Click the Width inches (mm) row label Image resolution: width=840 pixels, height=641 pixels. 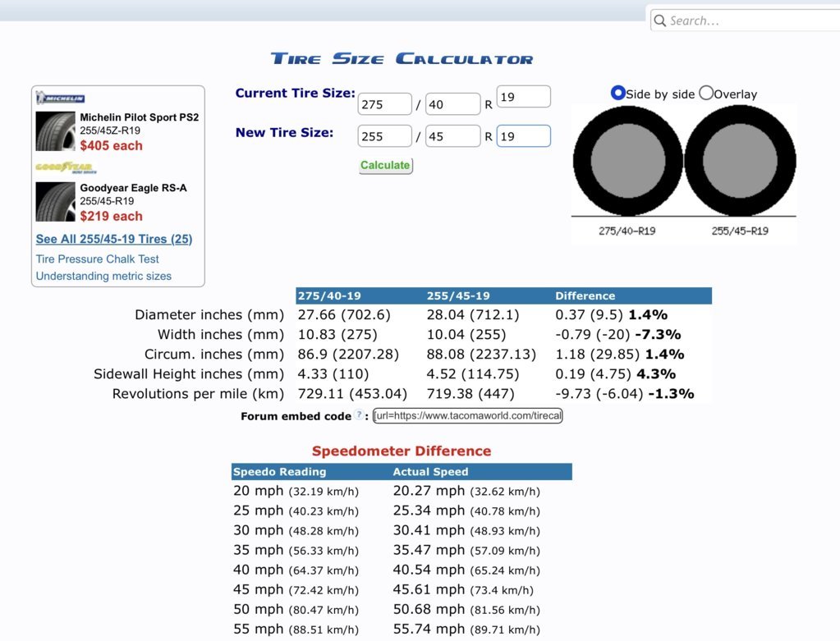(x=221, y=335)
